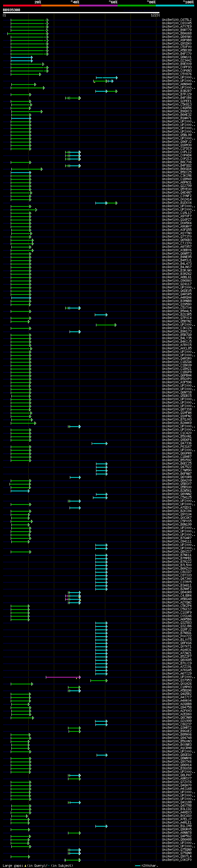Select the label UniRef100_C5A125

click(177, 497)
